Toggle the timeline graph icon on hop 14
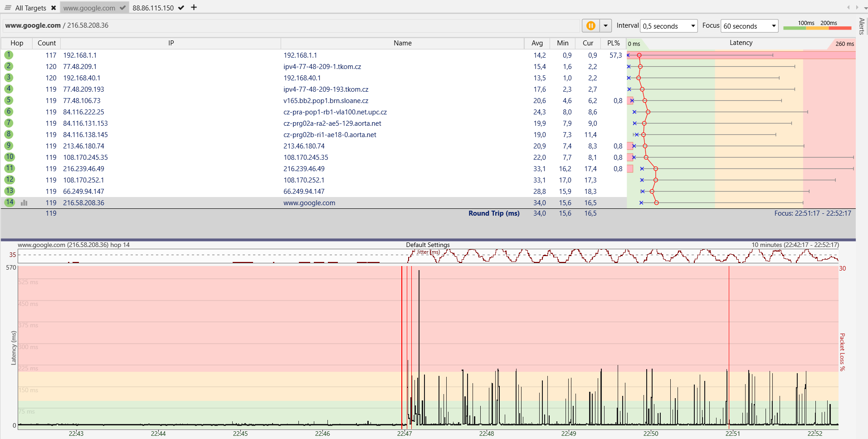The width and height of the screenshot is (868, 439). point(24,203)
